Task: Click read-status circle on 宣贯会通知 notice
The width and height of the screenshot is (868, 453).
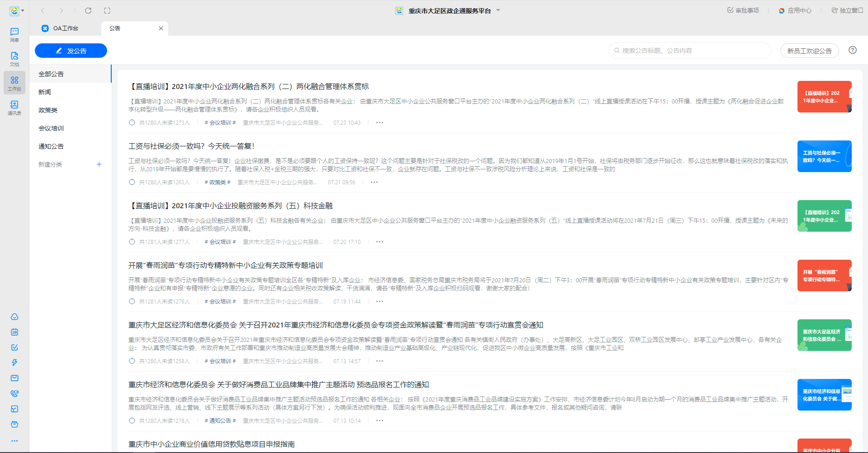Action: point(132,361)
